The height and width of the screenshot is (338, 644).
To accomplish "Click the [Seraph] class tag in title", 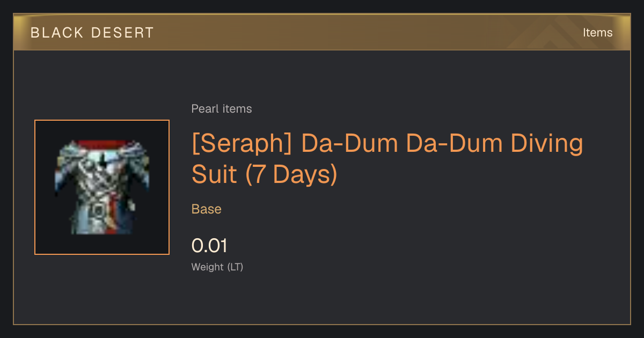I will (x=242, y=144).
